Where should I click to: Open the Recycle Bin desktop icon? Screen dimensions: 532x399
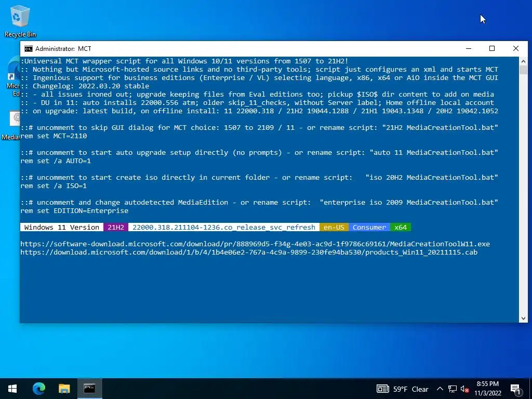[20, 21]
